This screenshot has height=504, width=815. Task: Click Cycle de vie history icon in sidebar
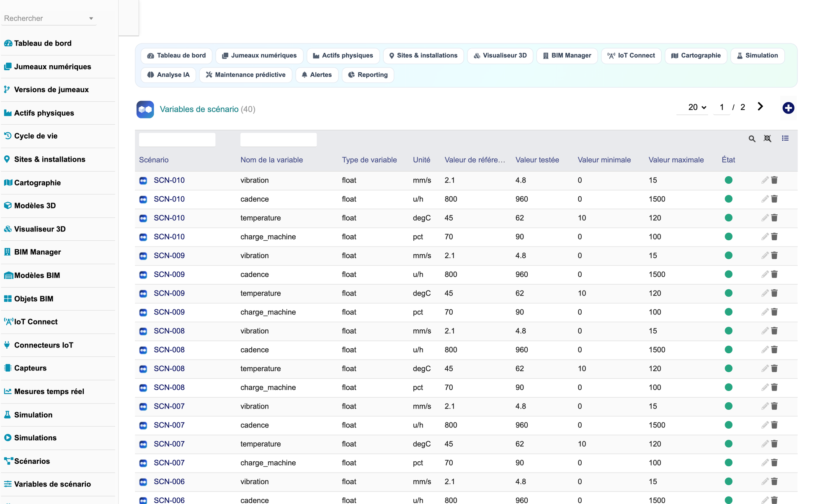tap(8, 136)
